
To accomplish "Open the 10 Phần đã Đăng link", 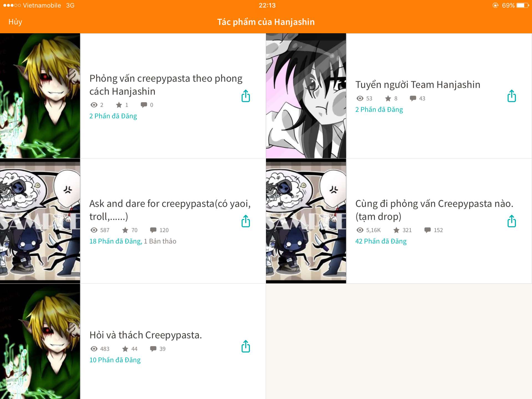I will (x=115, y=360).
